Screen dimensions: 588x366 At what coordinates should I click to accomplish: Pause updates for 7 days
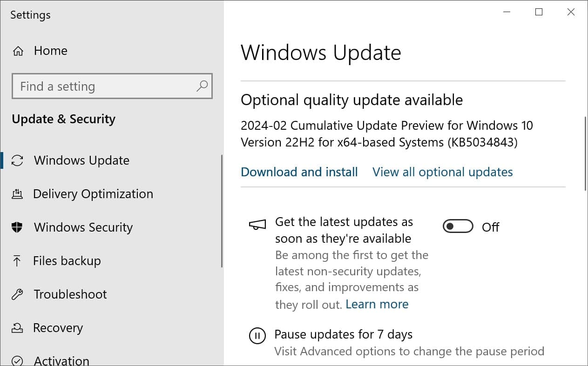[x=344, y=334]
